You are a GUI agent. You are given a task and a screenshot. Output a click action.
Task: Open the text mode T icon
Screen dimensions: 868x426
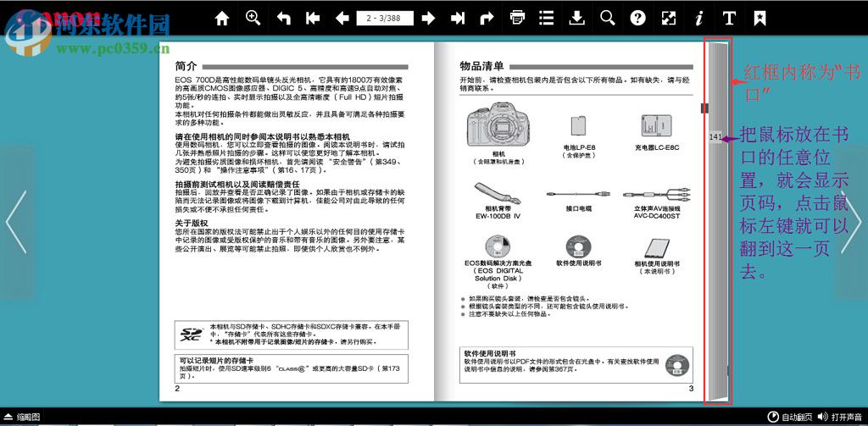coord(729,19)
